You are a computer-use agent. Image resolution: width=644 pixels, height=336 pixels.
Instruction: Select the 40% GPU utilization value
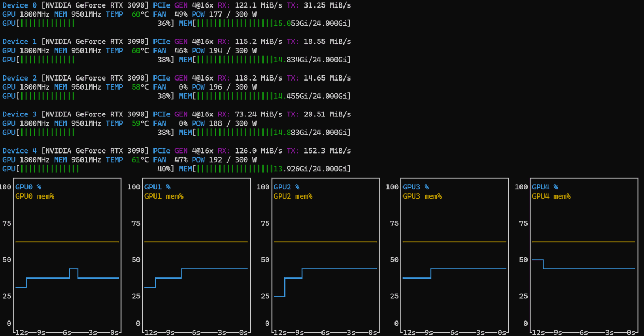tap(164, 169)
